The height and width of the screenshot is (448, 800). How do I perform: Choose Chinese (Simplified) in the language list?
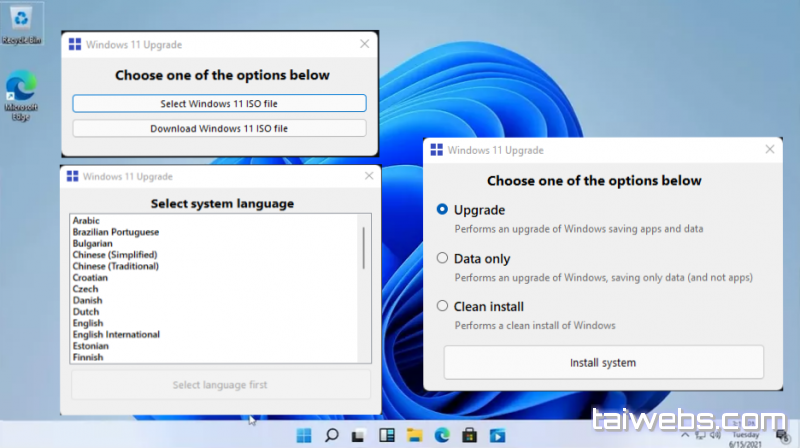(114, 255)
